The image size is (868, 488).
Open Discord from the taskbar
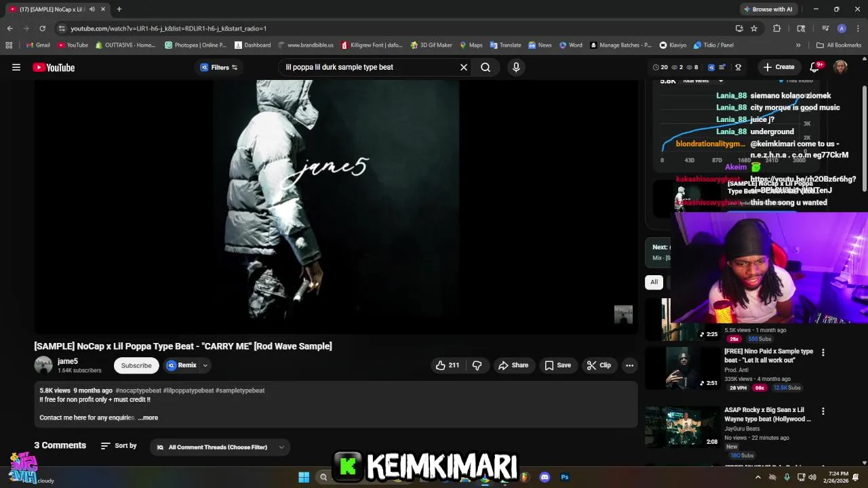click(545, 477)
